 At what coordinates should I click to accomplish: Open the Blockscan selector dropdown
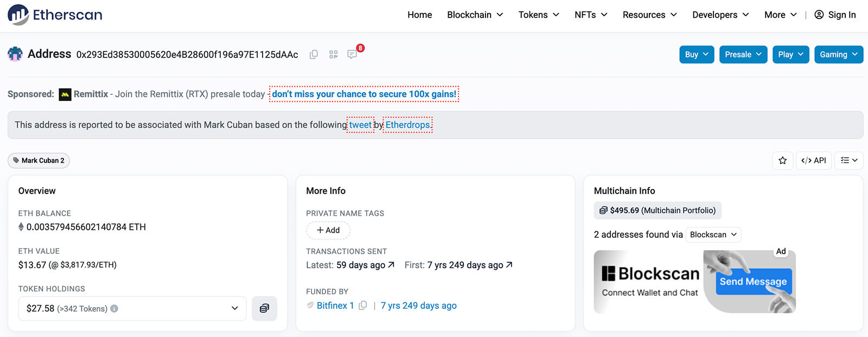(x=713, y=235)
